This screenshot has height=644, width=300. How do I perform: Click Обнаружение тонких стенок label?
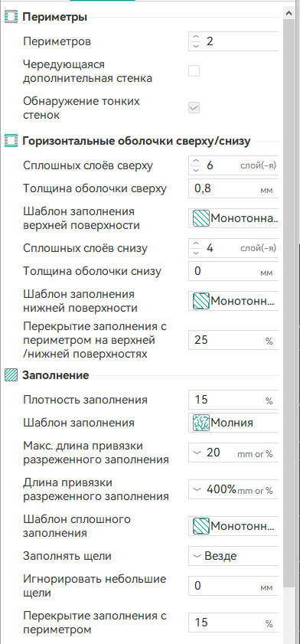tap(81, 108)
